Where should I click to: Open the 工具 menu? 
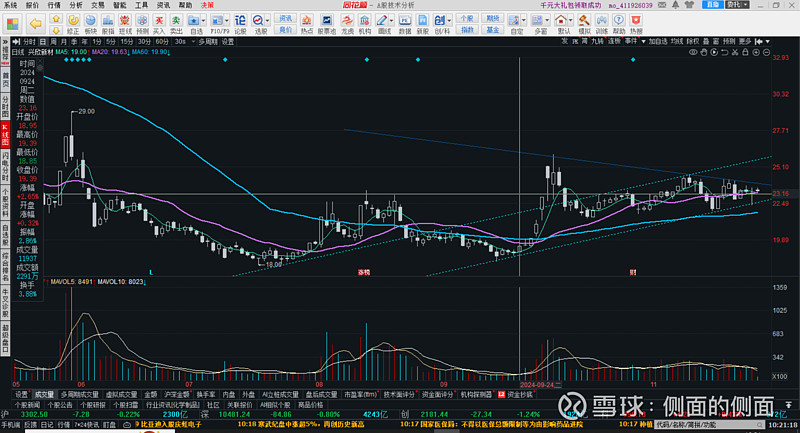click(x=141, y=5)
